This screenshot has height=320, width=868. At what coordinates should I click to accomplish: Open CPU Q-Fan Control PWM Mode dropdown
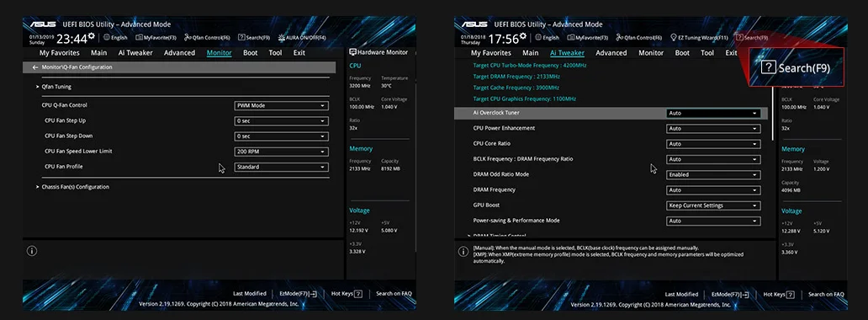tap(281, 105)
